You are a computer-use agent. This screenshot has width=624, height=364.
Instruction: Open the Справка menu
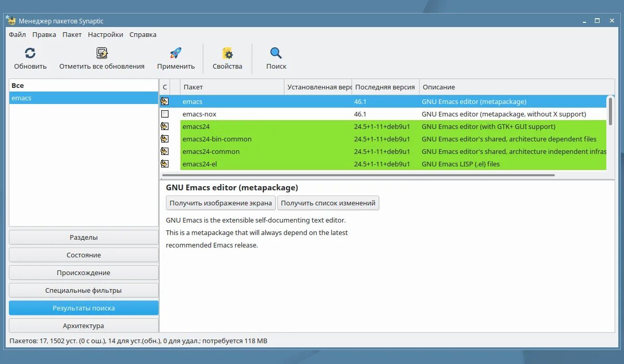[x=143, y=35]
